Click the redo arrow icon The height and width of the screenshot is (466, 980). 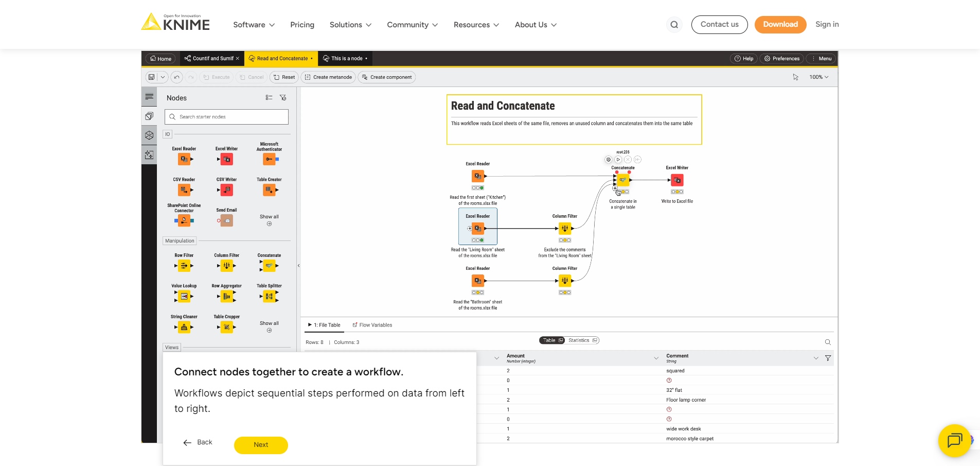click(191, 77)
